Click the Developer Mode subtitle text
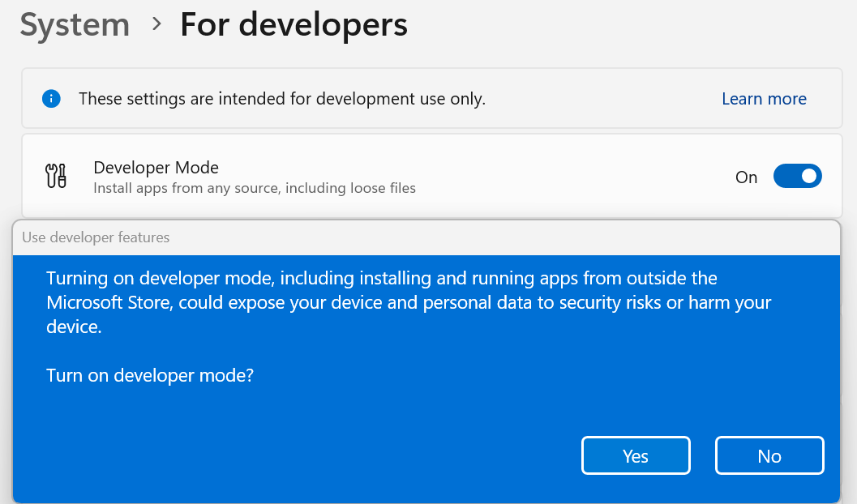The image size is (857, 504). tap(254, 188)
